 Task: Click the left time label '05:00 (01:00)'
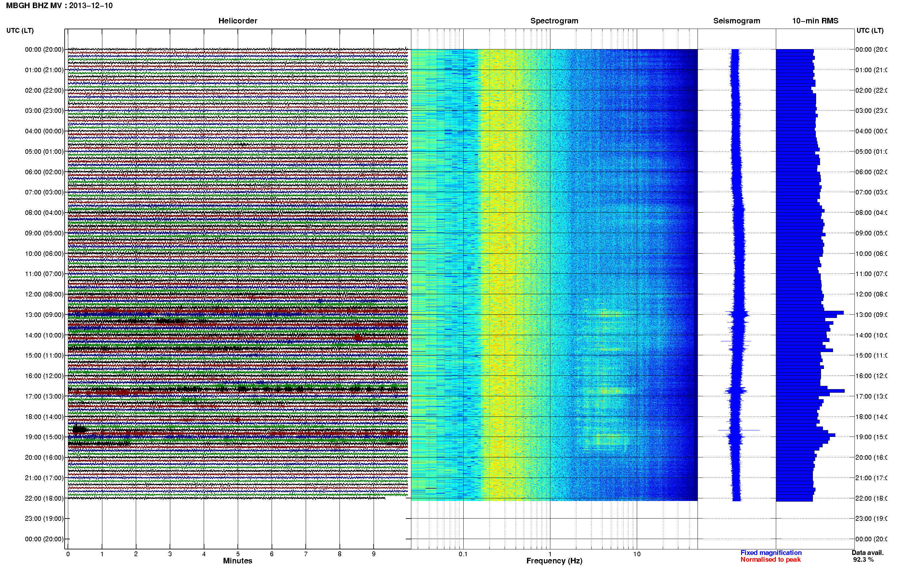pyautogui.click(x=44, y=151)
